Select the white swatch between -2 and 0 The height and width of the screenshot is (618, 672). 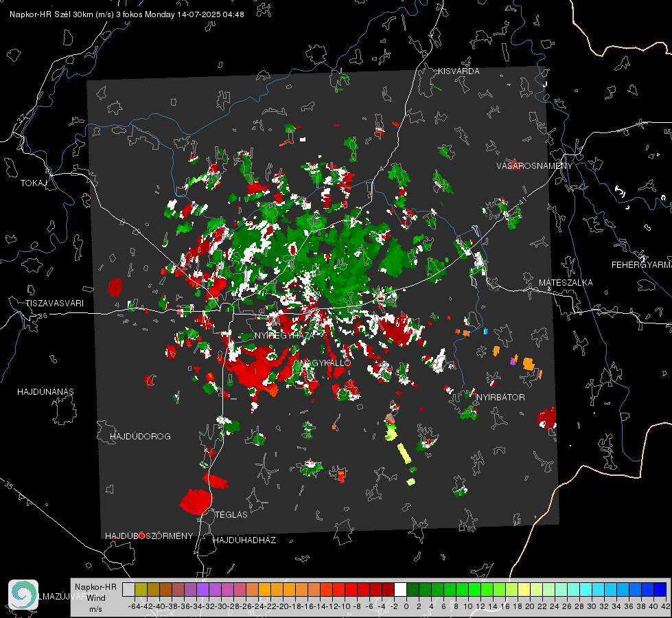[400, 590]
